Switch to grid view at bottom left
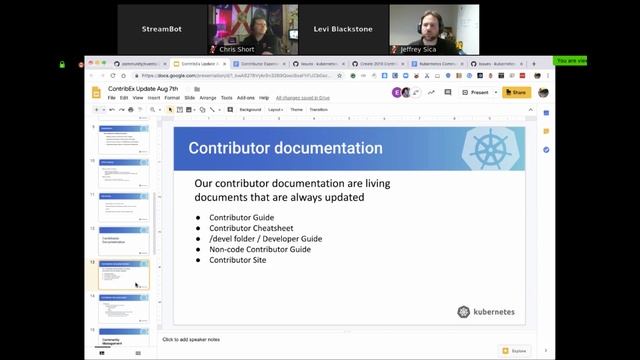Viewport: 640px width, 360px height. [x=138, y=353]
